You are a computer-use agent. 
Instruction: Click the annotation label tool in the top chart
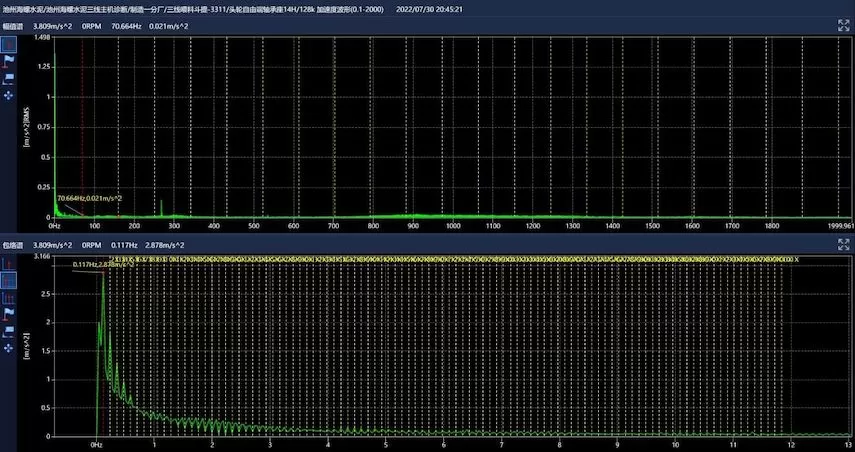9,77
